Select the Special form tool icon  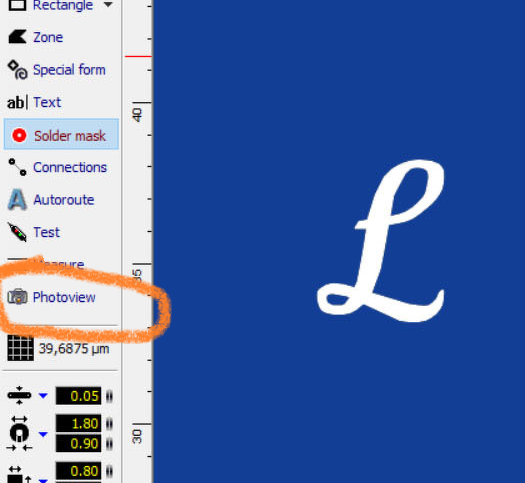(x=17, y=70)
